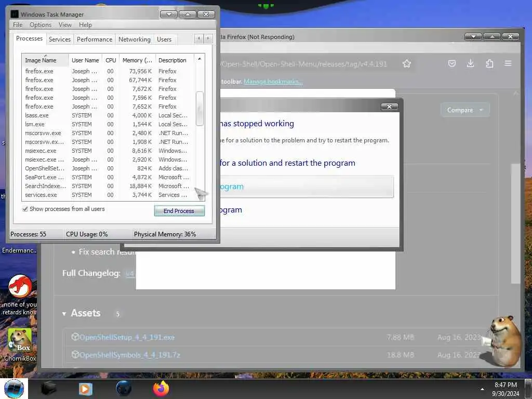532x399 pixels.
Task: Select the lsm.exe process row
Action: click(109, 124)
